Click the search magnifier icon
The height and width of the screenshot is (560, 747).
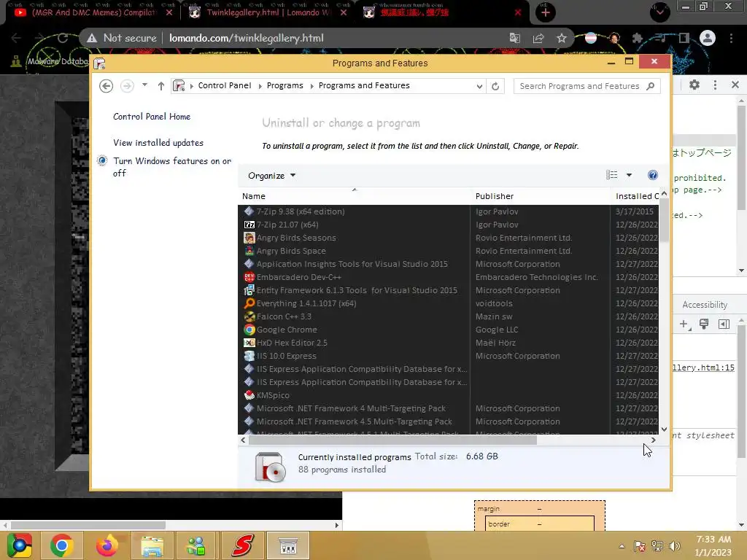pyautogui.click(x=650, y=86)
